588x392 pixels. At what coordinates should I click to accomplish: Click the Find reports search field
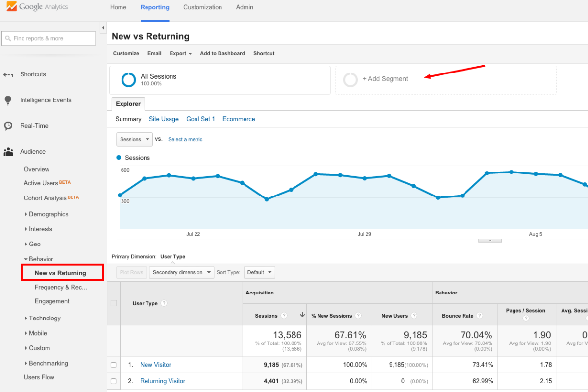[48, 38]
